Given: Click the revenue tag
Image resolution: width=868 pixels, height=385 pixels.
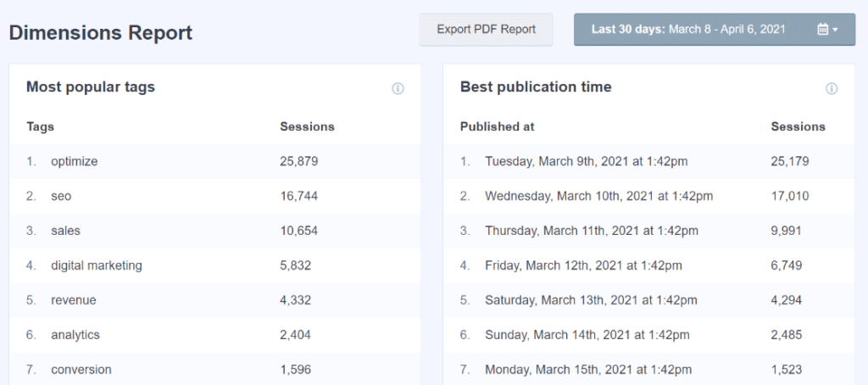Looking at the screenshot, I should (x=73, y=300).
